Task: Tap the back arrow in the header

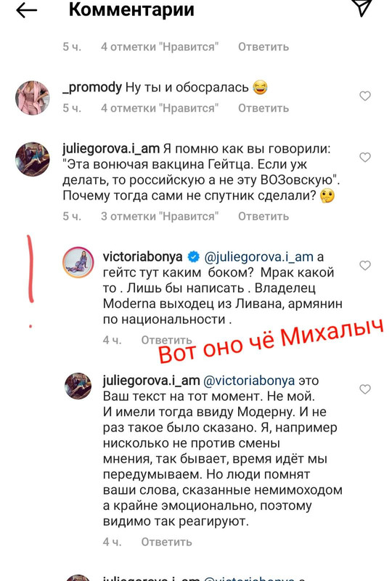Action: 26,10
